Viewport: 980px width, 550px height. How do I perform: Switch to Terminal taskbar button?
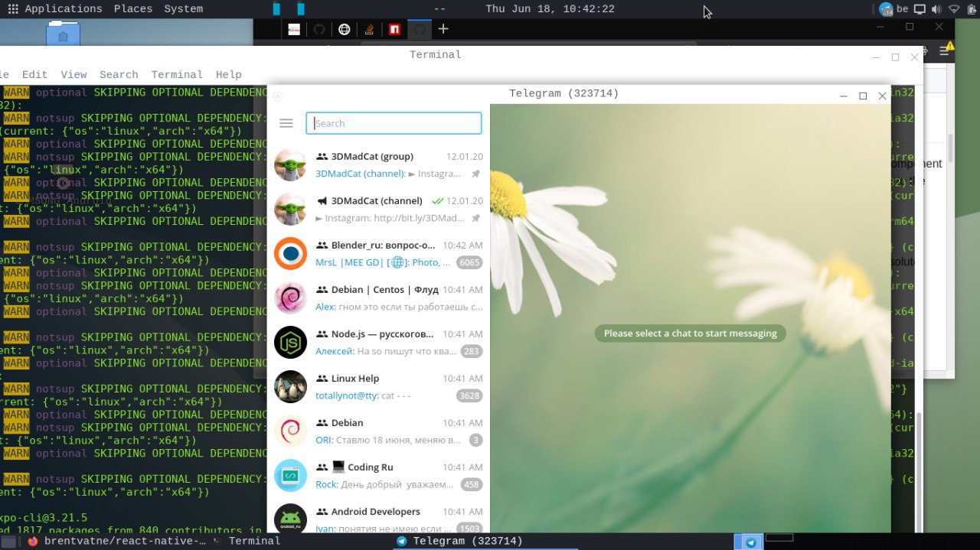pyautogui.click(x=247, y=541)
